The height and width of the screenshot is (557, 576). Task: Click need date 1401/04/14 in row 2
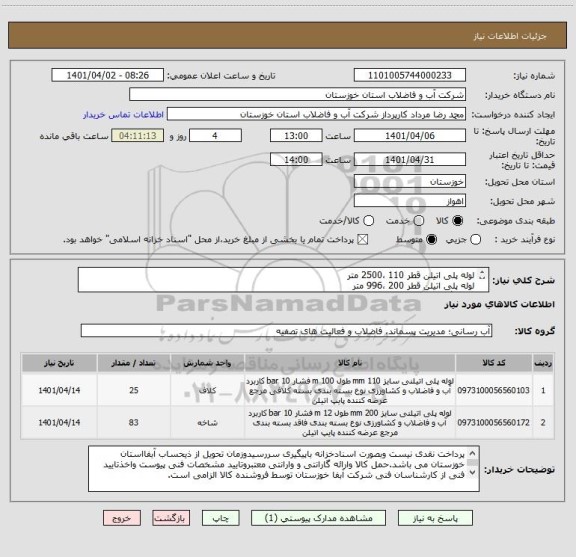pos(59,423)
